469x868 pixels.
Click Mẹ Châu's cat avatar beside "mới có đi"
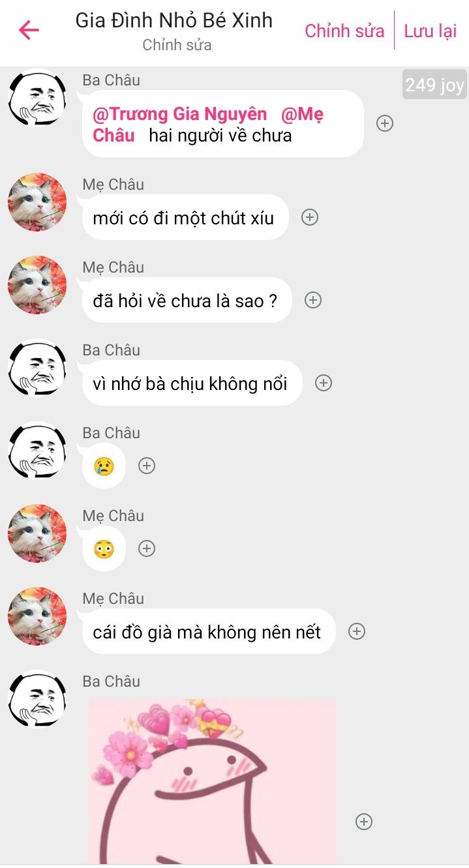pyautogui.click(x=37, y=202)
